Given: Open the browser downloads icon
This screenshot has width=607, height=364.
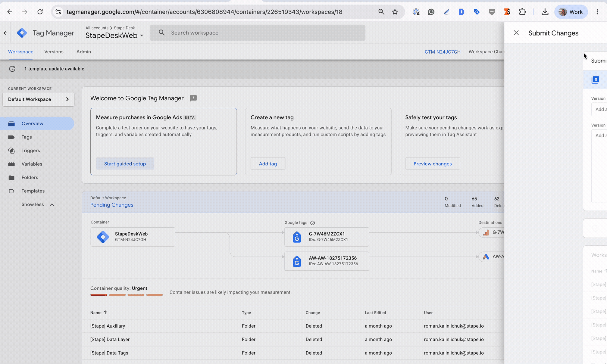Looking at the screenshot, I should pos(545,12).
